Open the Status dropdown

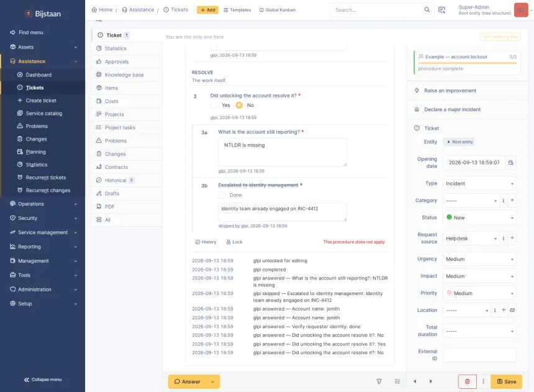479,217
